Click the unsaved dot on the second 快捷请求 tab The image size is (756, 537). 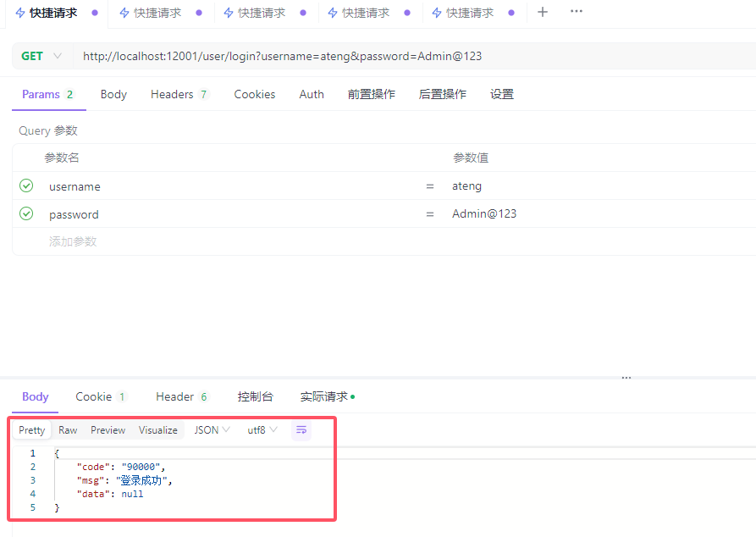tap(199, 13)
